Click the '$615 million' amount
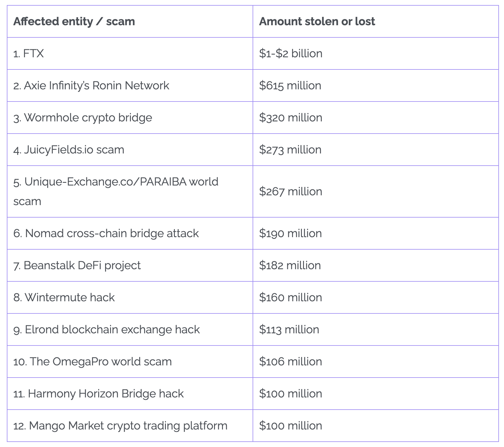Image resolution: width=504 pixels, height=447 pixels. click(290, 85)
